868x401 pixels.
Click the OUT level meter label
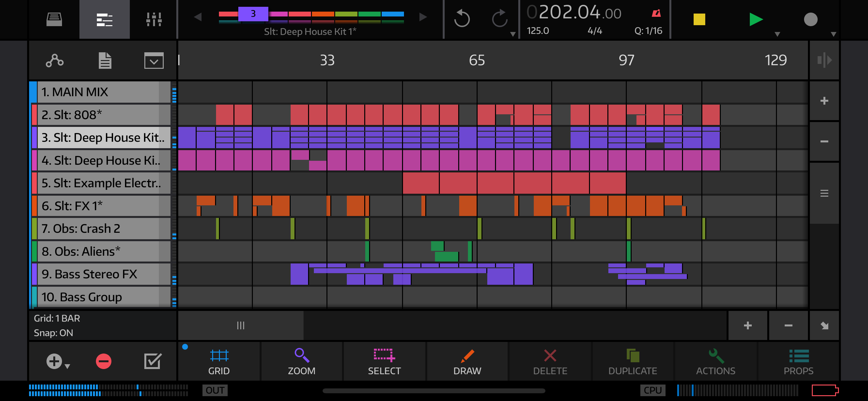tap(215, 390)
